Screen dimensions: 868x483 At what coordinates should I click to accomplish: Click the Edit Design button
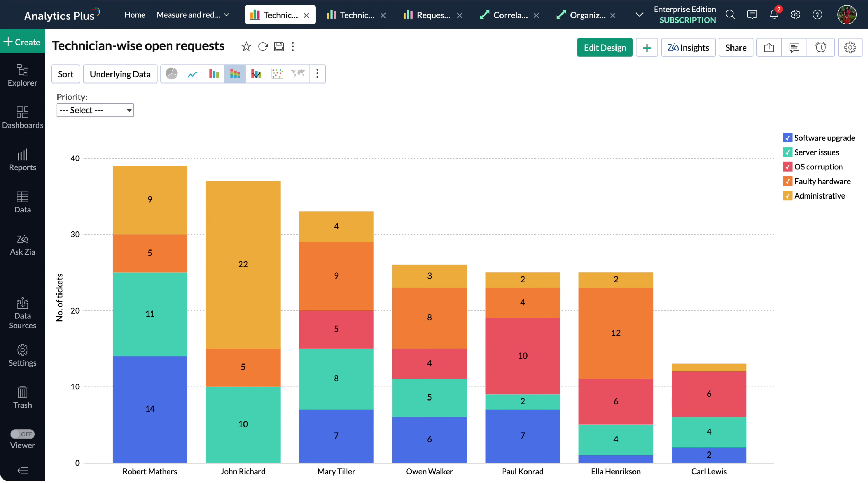pyautogui.click(x=605, y=48)
